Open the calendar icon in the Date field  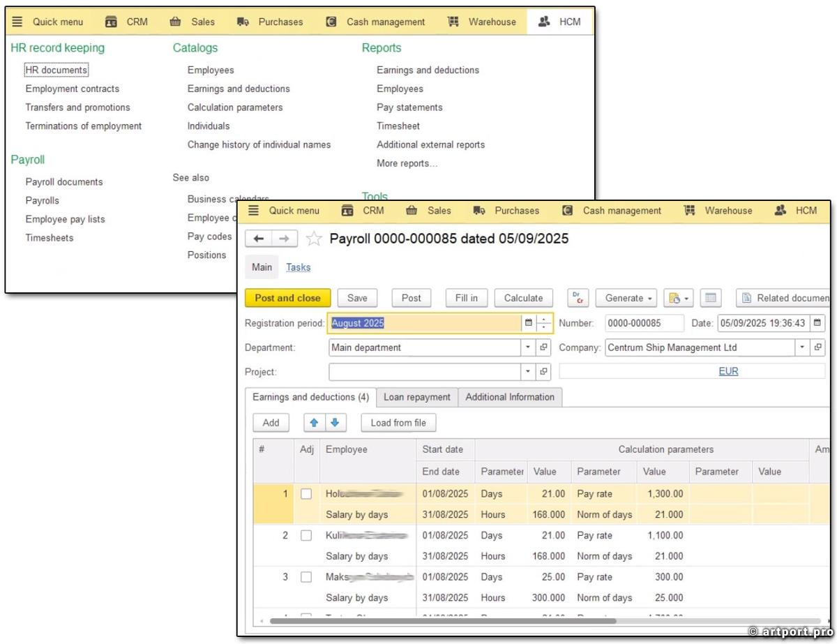coord(818,323)
